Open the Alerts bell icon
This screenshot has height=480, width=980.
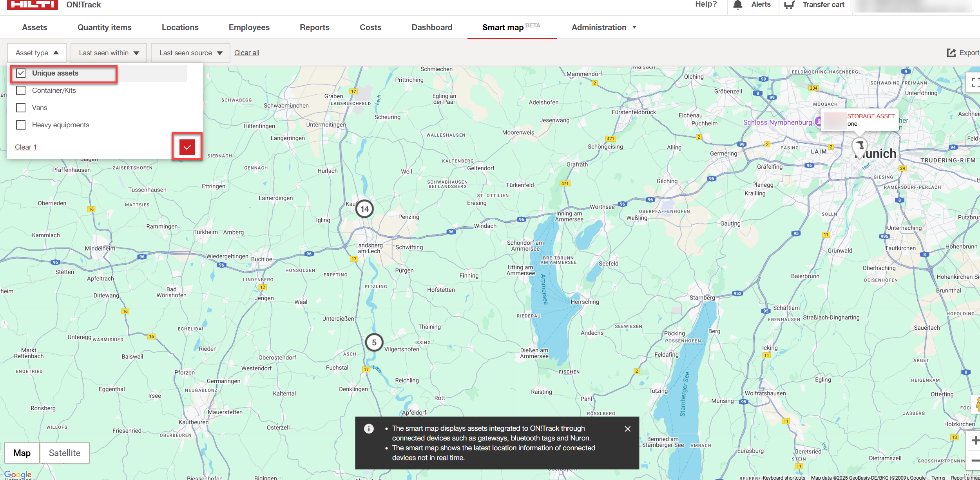click(x=737, y=5)
